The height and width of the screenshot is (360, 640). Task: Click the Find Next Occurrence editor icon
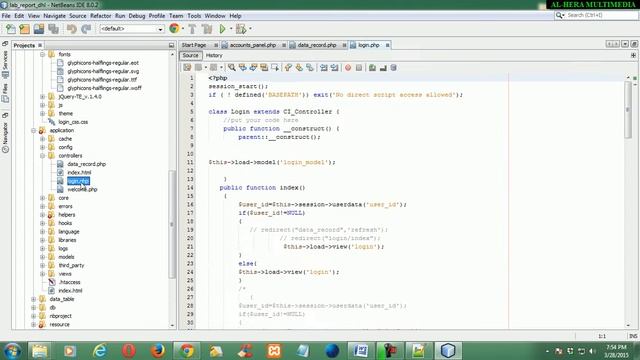point(253,68)
